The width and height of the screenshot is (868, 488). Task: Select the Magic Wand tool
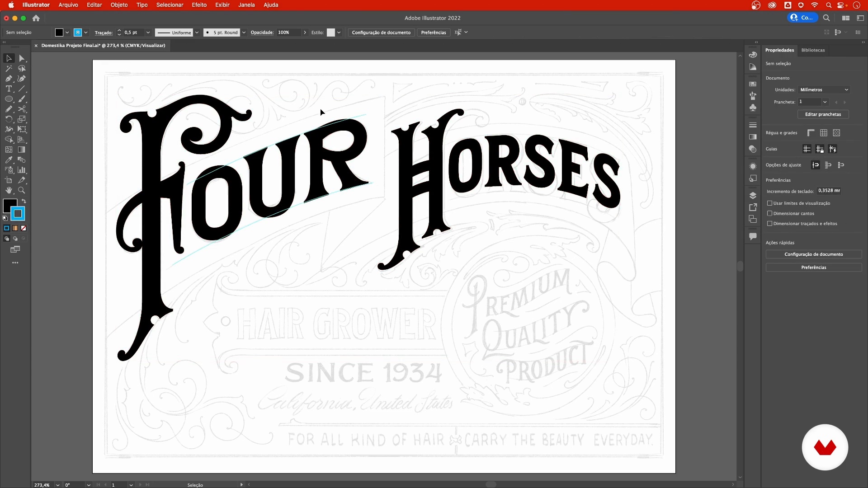point(9,69)
